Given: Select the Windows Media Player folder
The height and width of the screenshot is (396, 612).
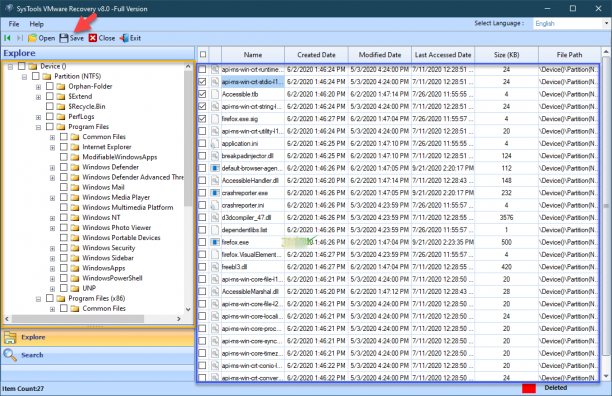Looking at the screenshot, I should [116, 197].
